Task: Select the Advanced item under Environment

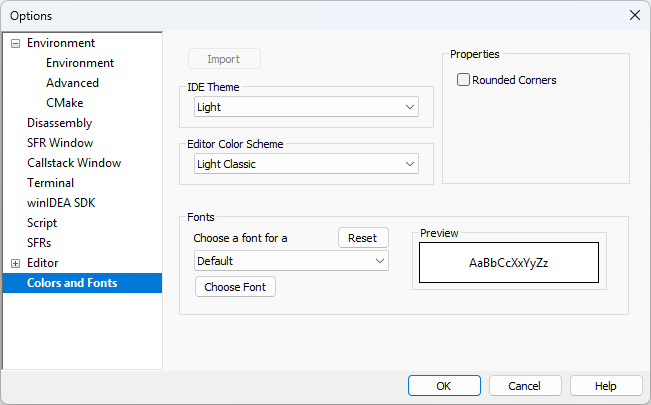Action: (x=72, y=83)
